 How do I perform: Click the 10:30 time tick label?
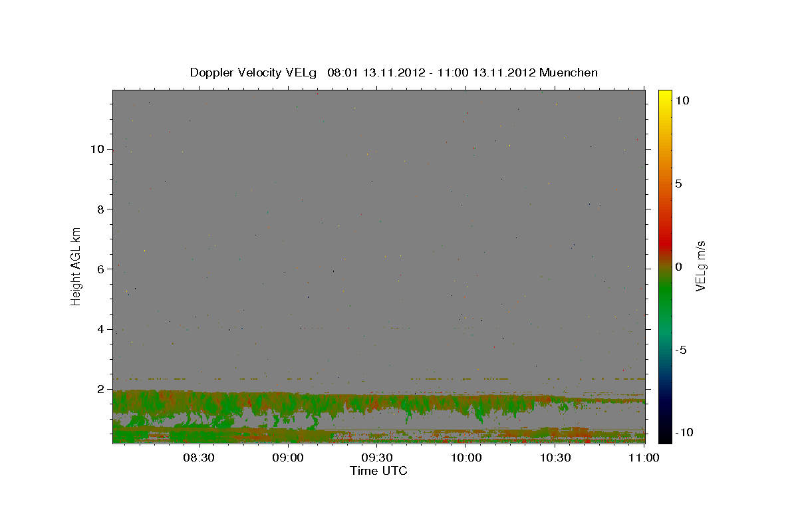pyautogui.click(x=555, y=458)
